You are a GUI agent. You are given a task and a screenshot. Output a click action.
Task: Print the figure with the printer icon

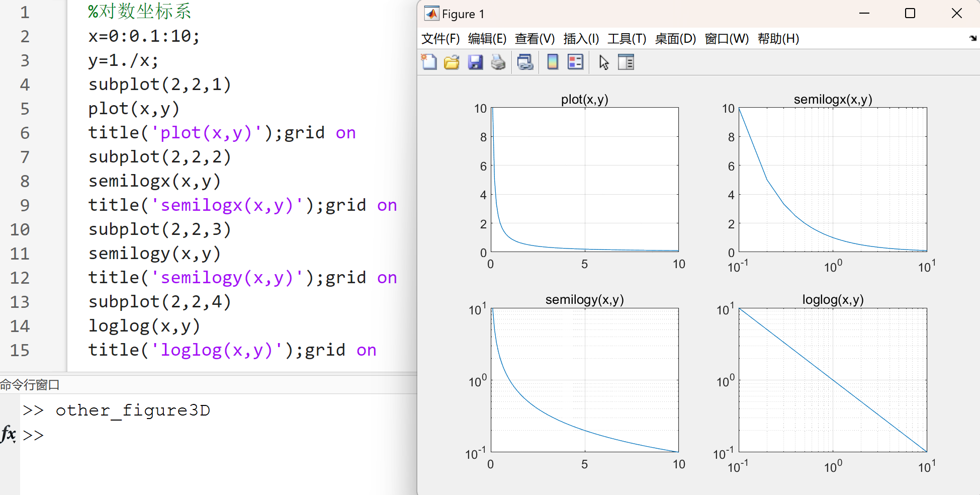coord(498,62)
